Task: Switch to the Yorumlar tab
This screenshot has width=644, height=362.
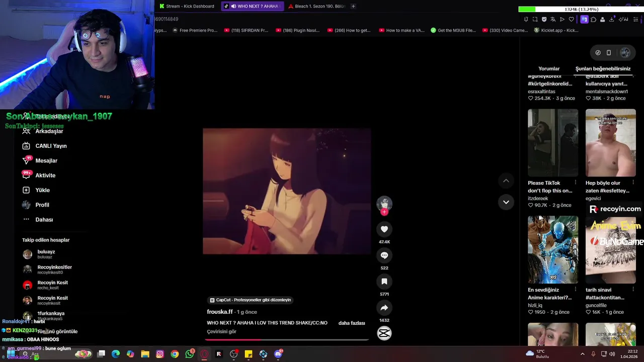Action: 549,69
